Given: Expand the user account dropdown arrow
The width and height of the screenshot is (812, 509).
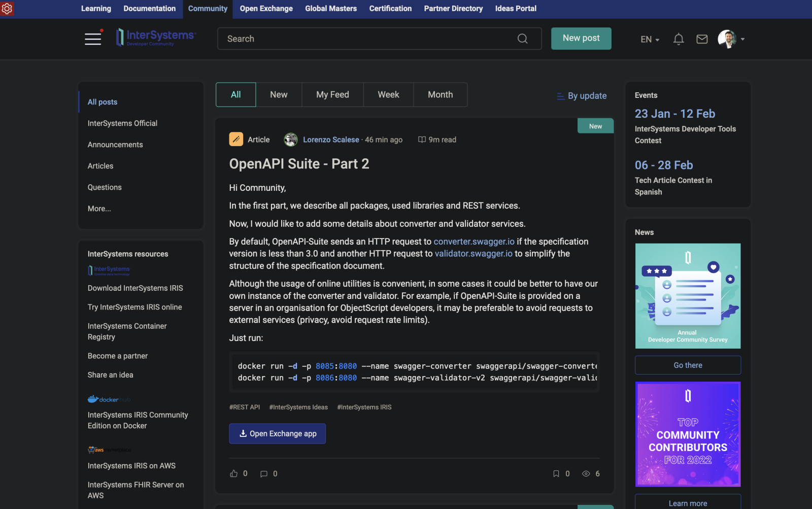Looking at the screenshot, I should coord(742,39).
